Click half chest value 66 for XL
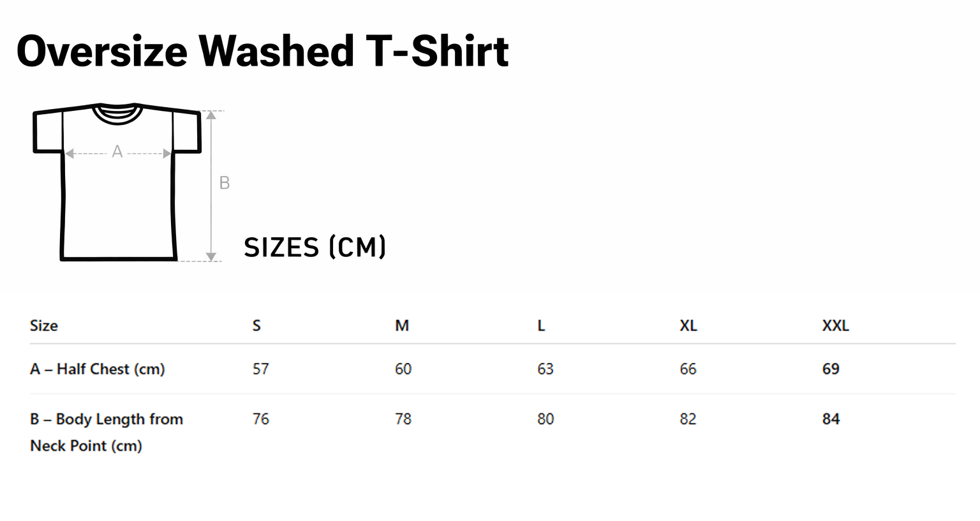 click(x=688, y=369)
